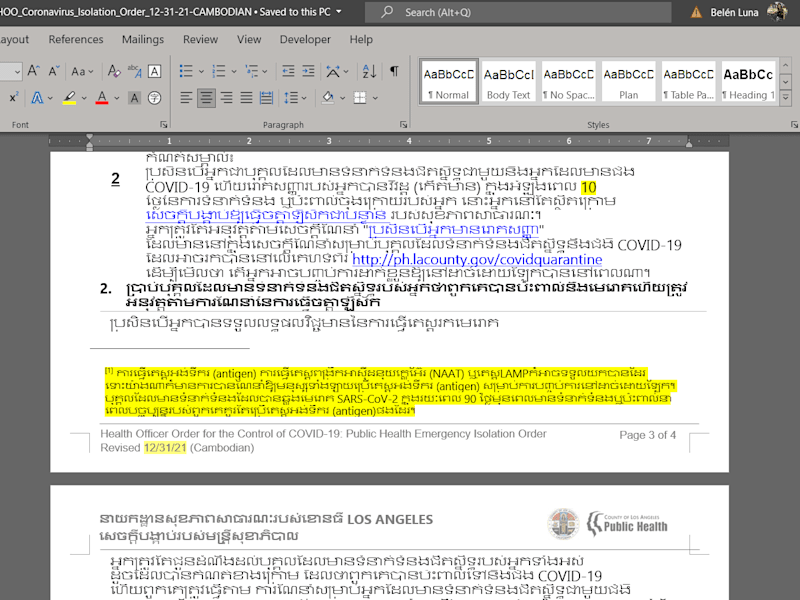Viewport: 800px width, 600px height.
Task: Decrease paragraph indent
Action: pyautogui.click(x=288, y=71)
